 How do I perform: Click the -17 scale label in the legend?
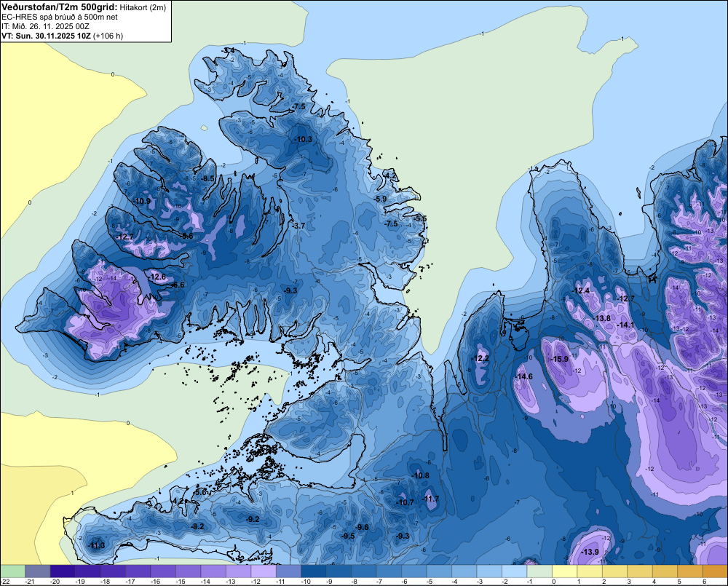tap(130, 582)
